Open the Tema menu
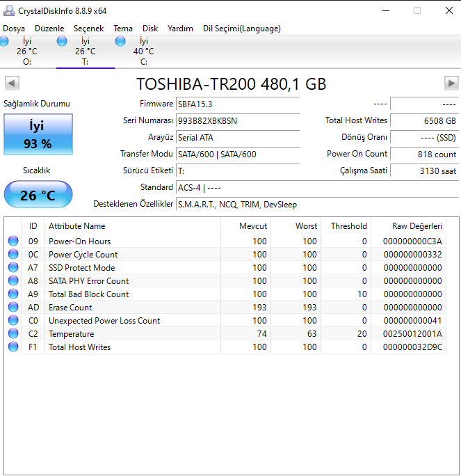This screenshot has height=476, width=461. click(x=123, y=29)
